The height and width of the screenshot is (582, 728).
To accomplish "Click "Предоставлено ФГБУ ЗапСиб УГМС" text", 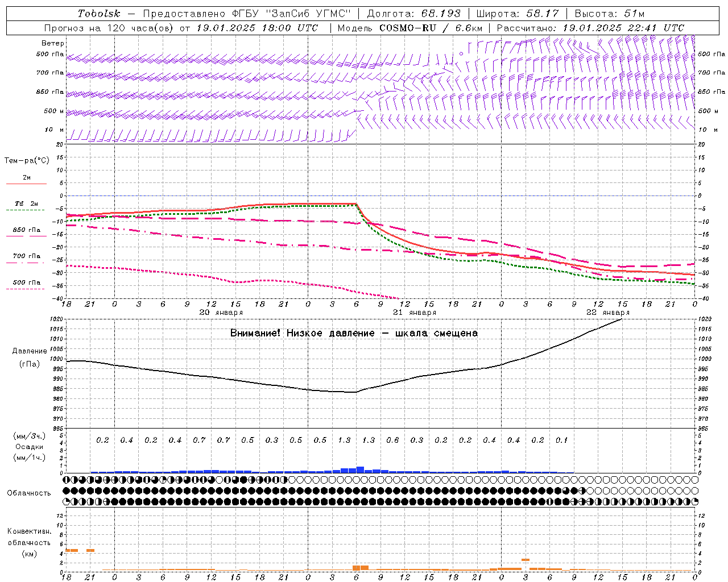I will click(x=247, y=14).
